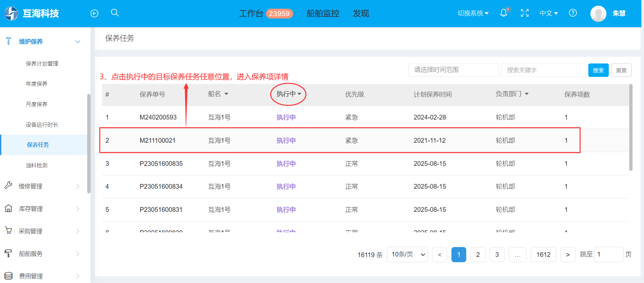Click the 采购管理 shopping cart icon

tap(8, 231)
